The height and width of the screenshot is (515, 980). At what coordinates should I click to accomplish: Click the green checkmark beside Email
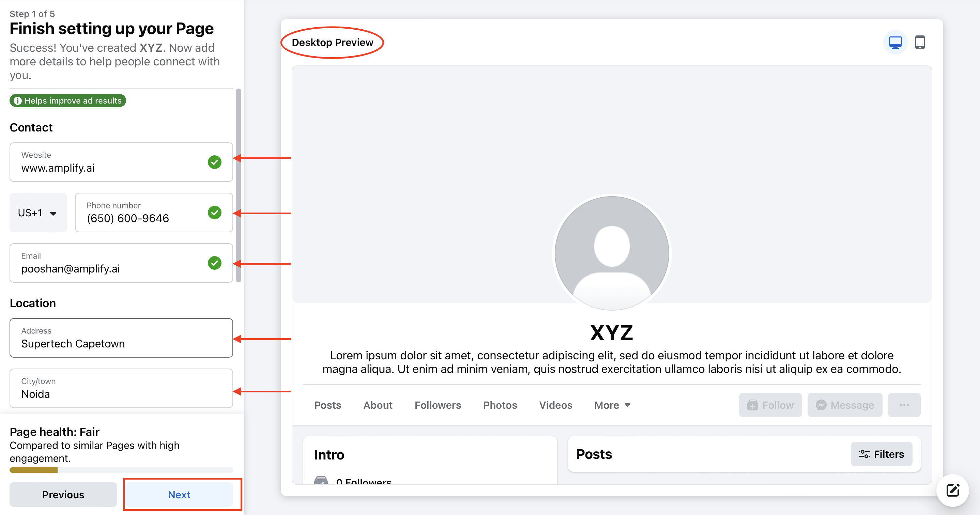pos(215,263)
